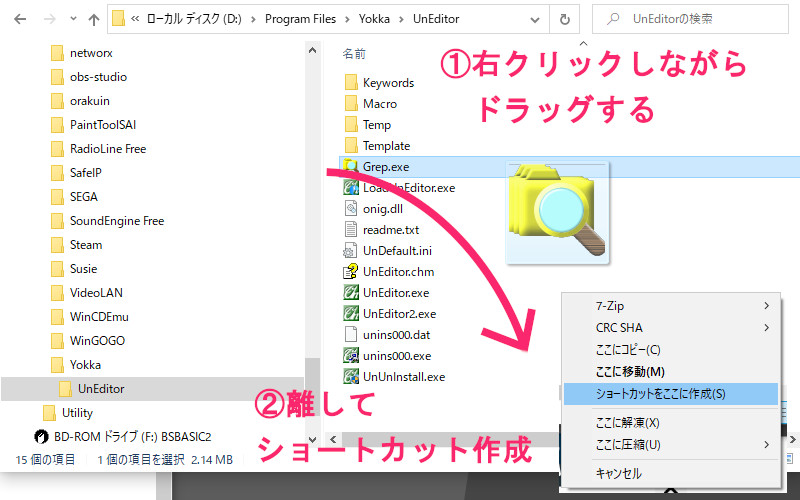Select the Grep.exe file icon
The width and height of the screenshot is (800, 500).
point(351,166)
